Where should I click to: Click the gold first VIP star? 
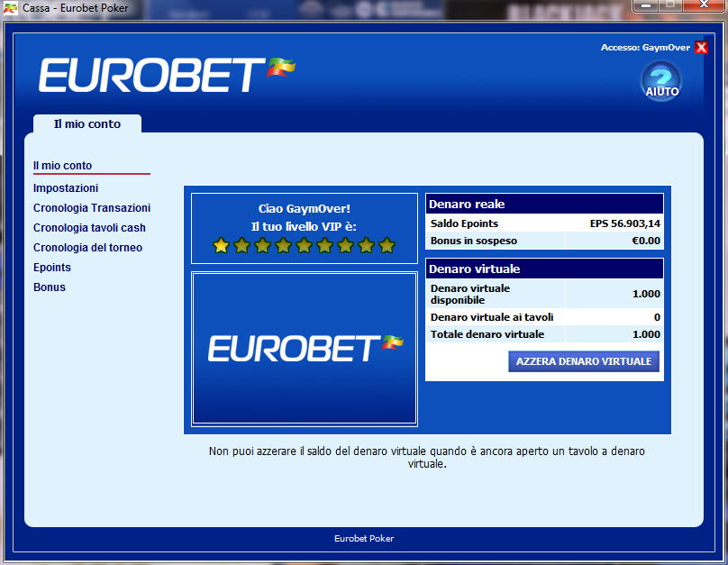[221, 245]
